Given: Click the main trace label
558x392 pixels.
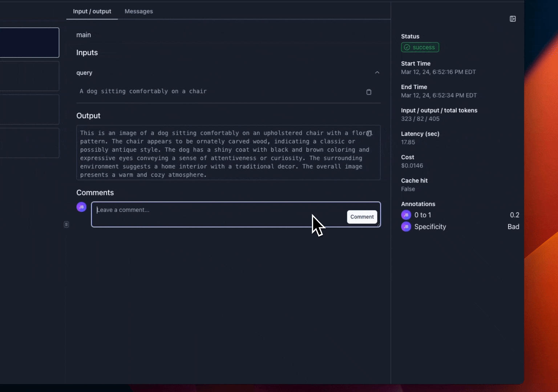Looking at the screenshot, I should pos(84,34).
